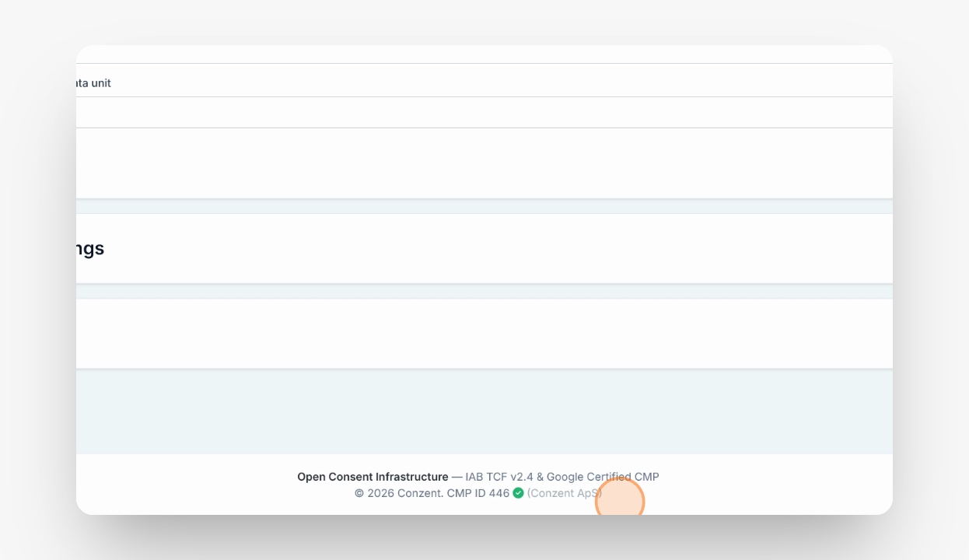Click the orange circular highlight marker

(620, 502)
